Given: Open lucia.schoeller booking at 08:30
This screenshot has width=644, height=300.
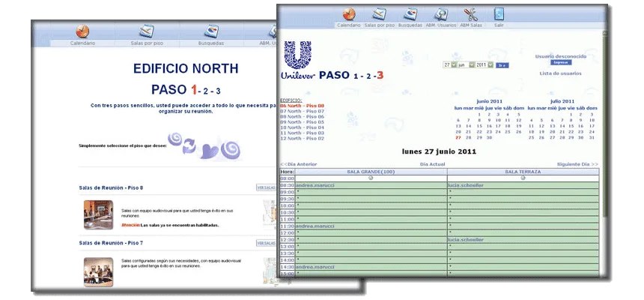Looking at the screenshot, I should (465, 185).
